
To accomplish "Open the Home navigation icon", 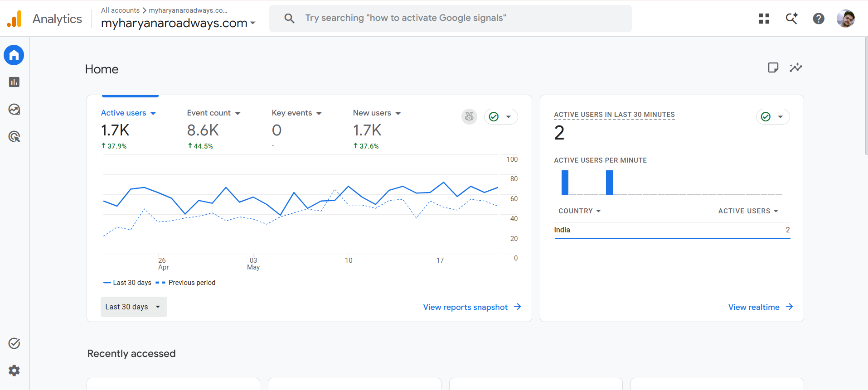I will point(14,55).
